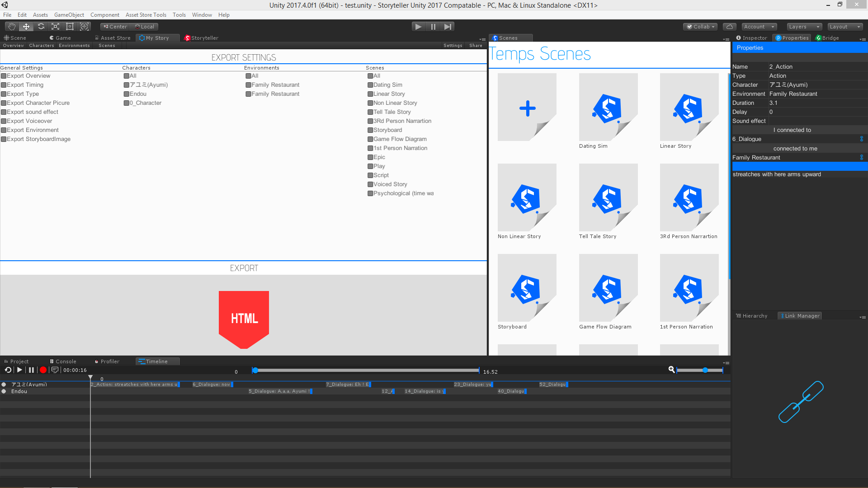Open the Environments section of My Story

pyautogui.click(x=74, y=46)
